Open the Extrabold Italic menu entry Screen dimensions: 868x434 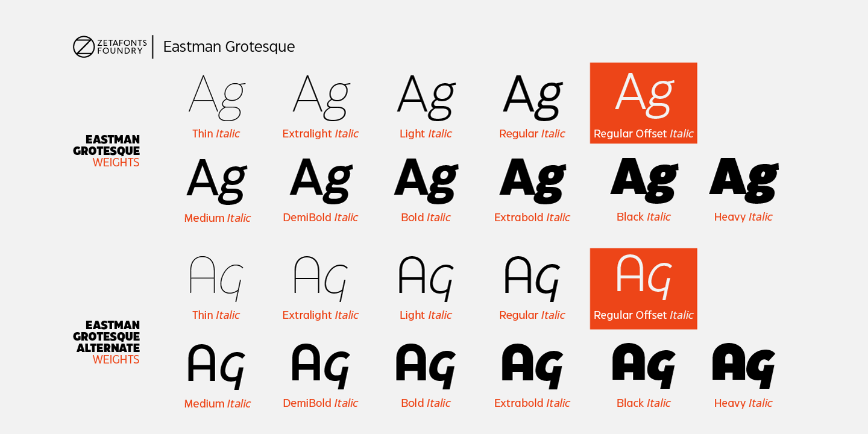532,218
